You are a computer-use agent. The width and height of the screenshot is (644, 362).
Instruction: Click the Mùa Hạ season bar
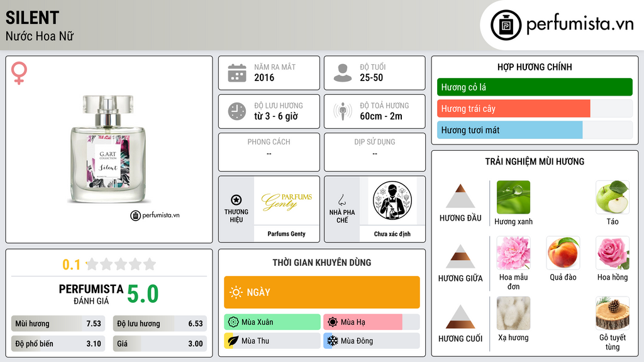372,322
